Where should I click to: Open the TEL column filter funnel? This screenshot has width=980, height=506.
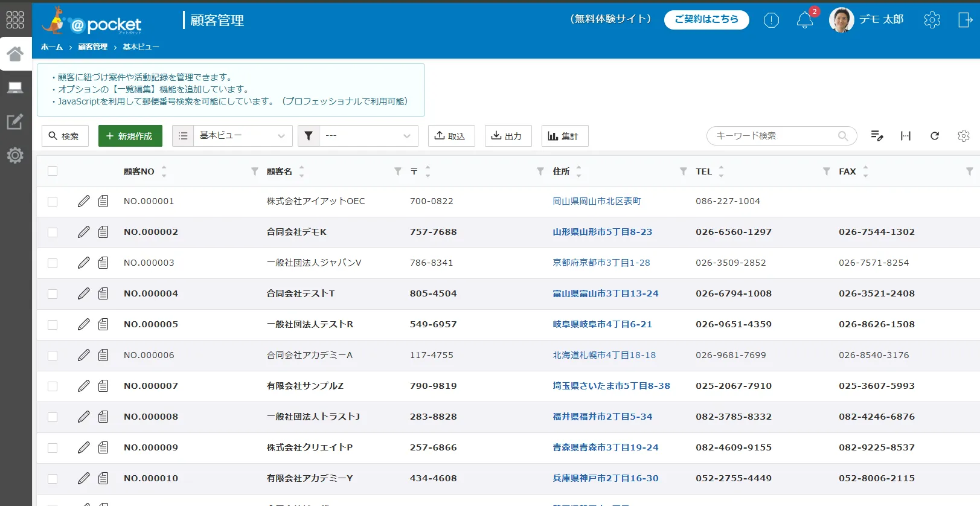tap(827, 171)
